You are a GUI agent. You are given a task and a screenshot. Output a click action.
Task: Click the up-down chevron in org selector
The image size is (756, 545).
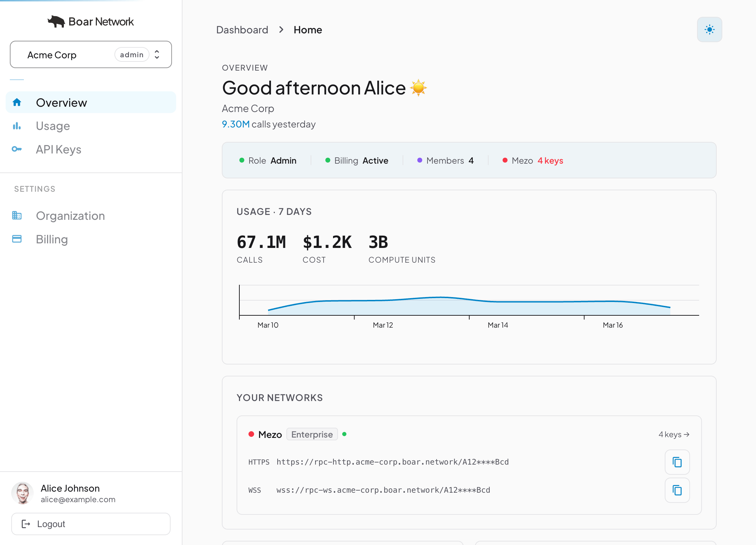(157, 55)
